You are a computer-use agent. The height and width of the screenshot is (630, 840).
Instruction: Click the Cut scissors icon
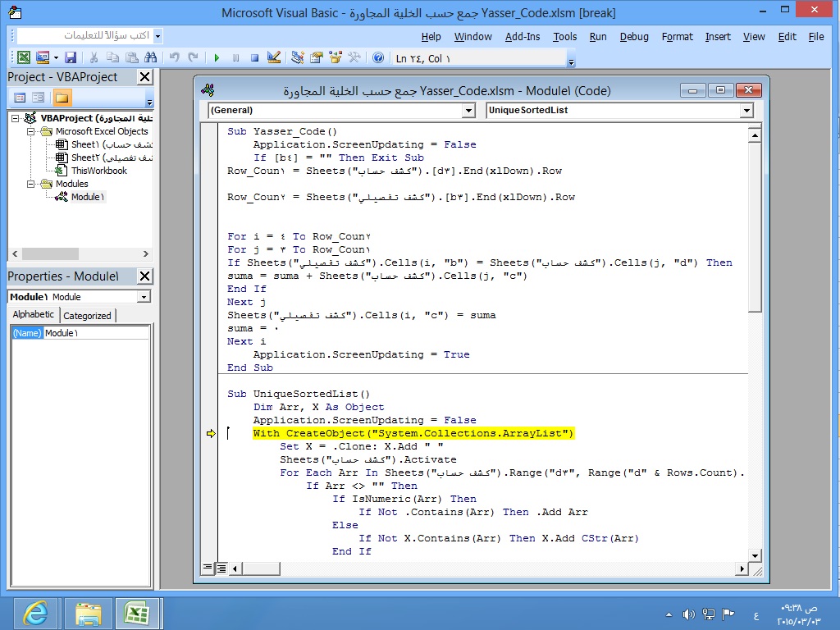[x=94, y=58]
